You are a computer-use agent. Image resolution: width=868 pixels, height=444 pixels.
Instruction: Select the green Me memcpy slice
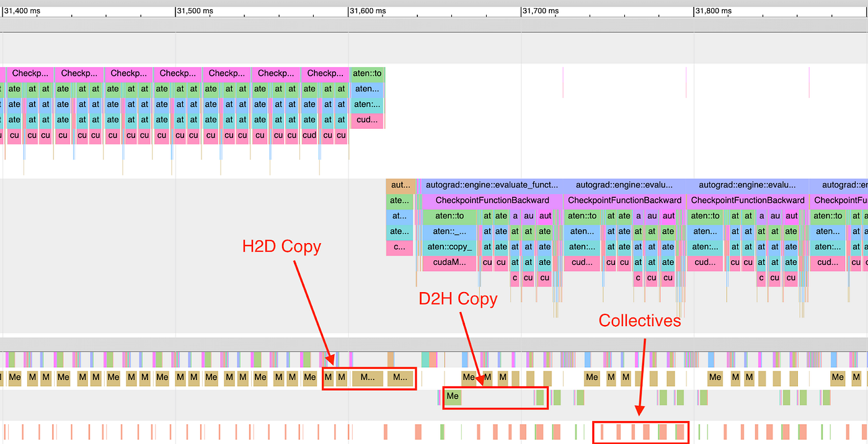(453, 397)
